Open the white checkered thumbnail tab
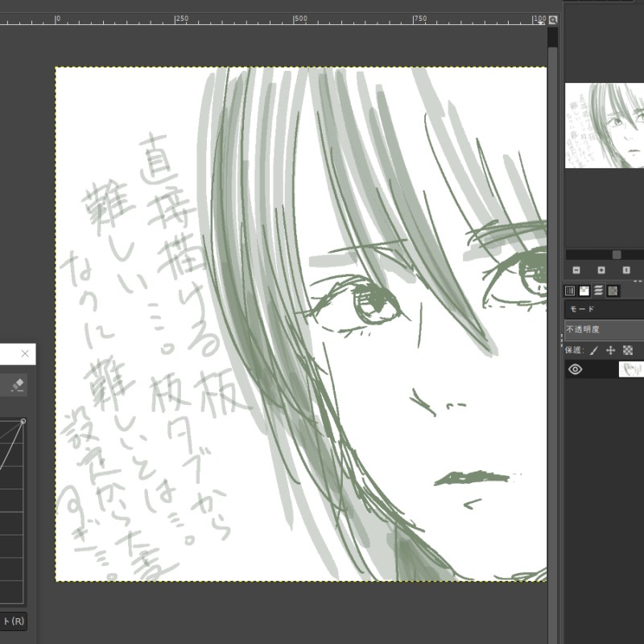 tap(584, 291)
